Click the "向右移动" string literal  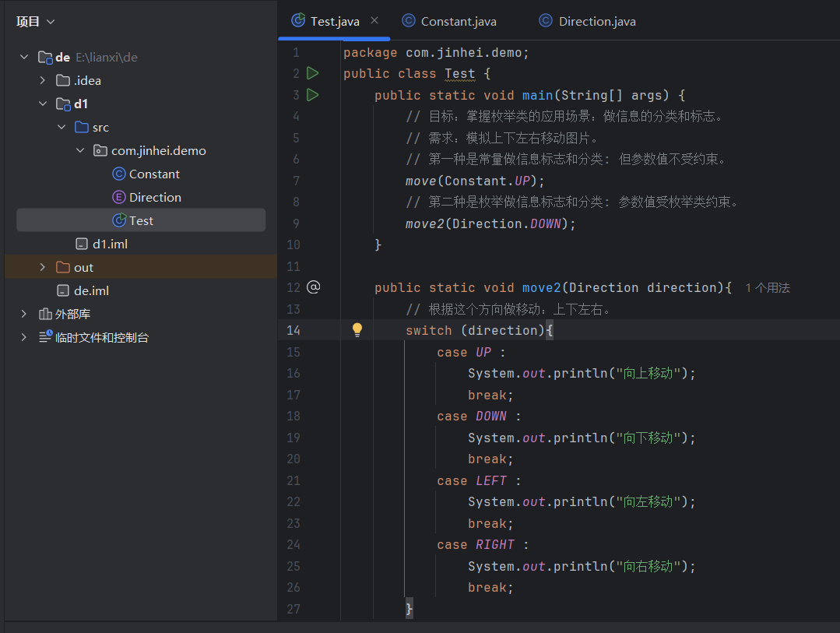click(648, 567)
